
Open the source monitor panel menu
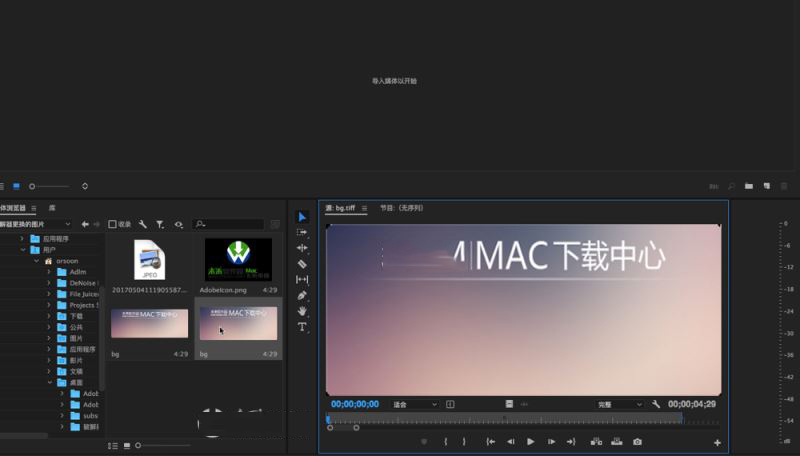364,208
